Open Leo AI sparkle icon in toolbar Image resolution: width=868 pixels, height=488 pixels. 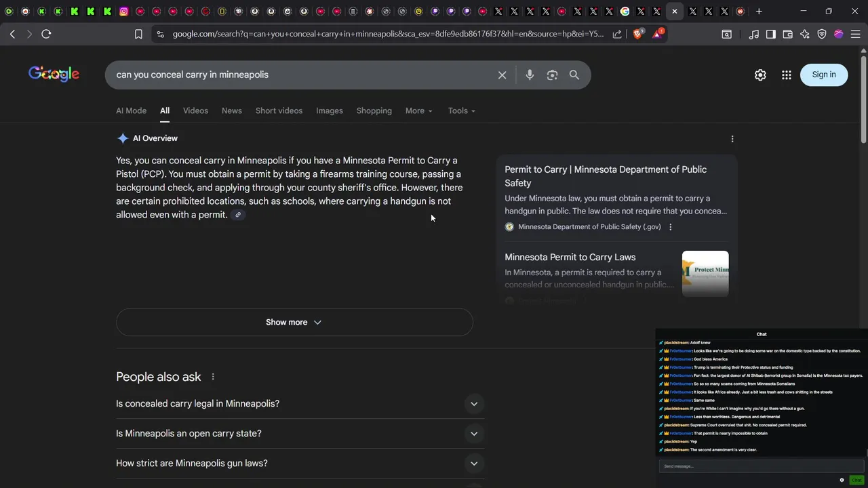point(805,34)
